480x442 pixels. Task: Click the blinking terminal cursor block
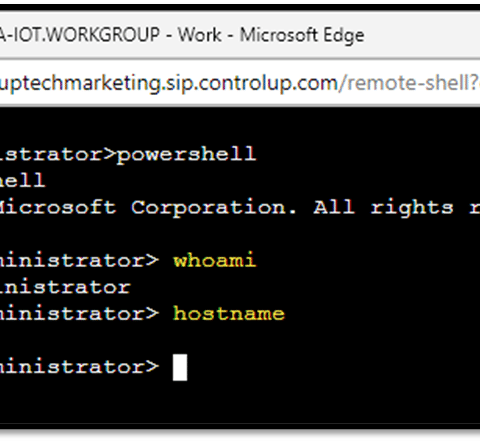(x=180, y=367)
